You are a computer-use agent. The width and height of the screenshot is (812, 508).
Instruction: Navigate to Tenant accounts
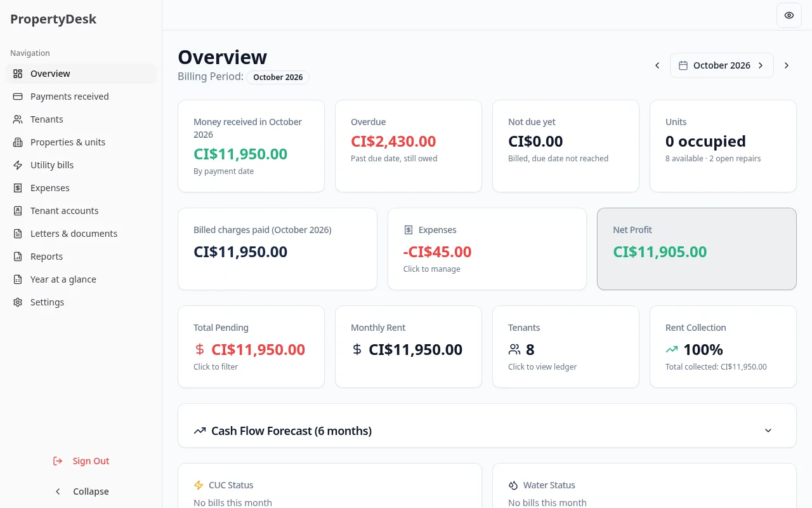(81, 211)
